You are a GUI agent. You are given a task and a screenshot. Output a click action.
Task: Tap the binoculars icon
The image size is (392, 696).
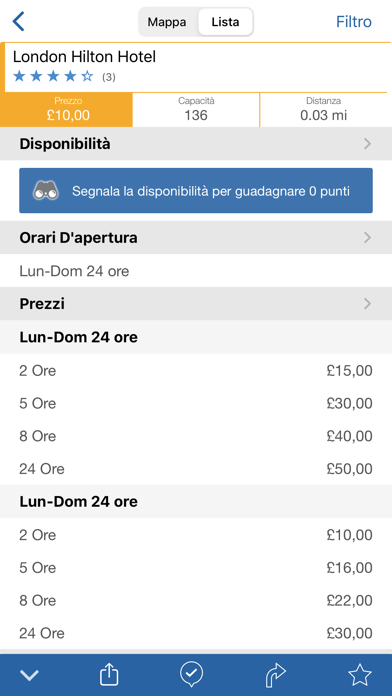pyautogui.click(x=46, y=191)
